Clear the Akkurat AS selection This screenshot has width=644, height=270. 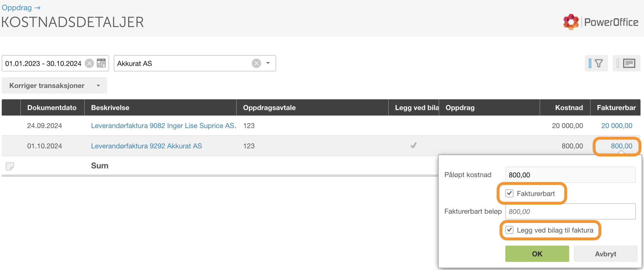click(x=256, y=63)
